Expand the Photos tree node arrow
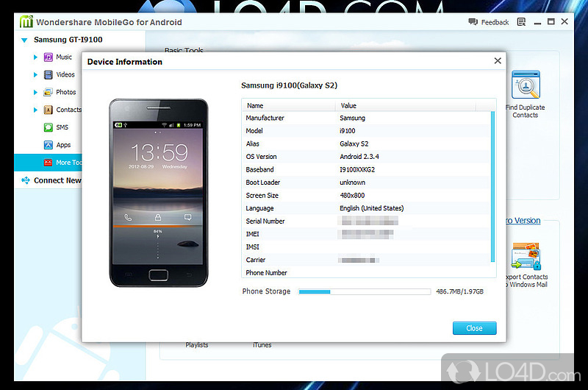 pyautogui.click(x=35, y=92)
